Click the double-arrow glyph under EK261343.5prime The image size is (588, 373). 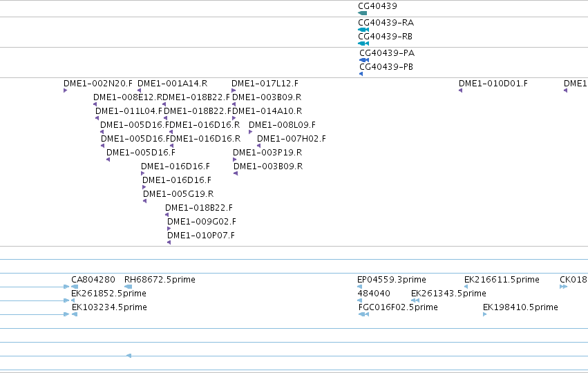click(415, 300)
